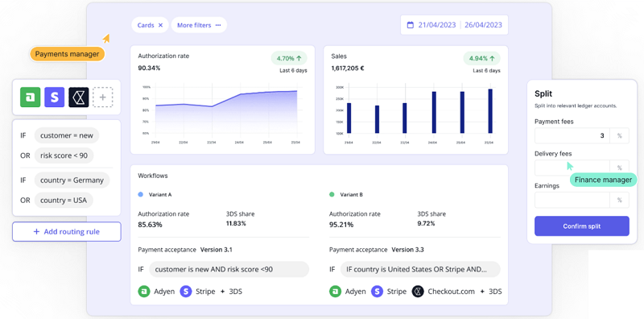Select the blue Variant A dot
Viewport: 644px width, 319px height.
tap(140, 194)
